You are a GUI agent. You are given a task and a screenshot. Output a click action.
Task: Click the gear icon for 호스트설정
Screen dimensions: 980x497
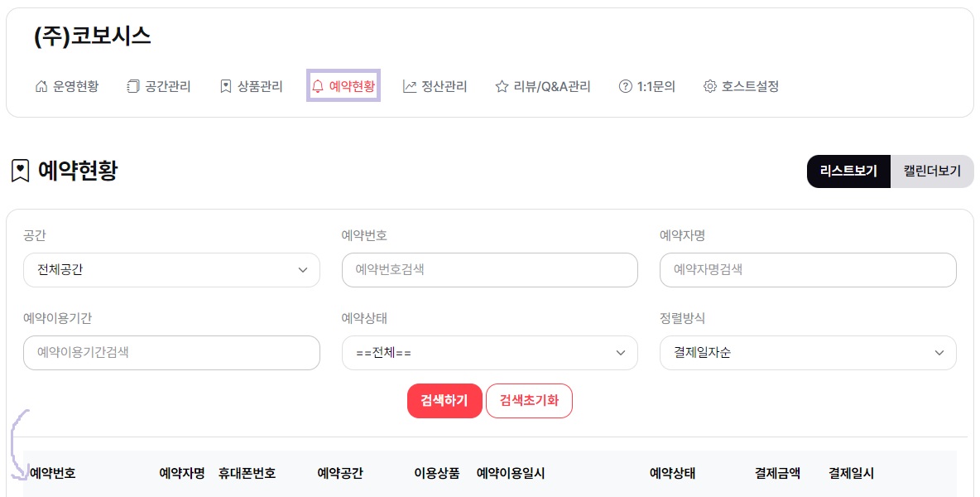coord(709,86)
